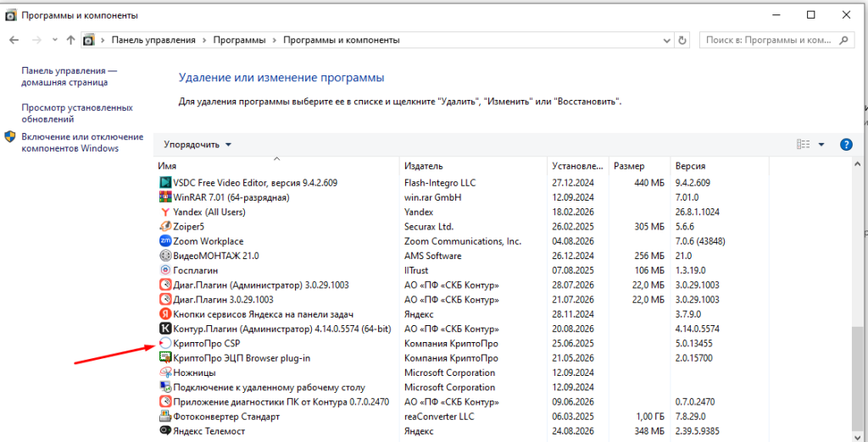The image size is (868, 442).
Task: Go up one level with the up arrow
Action: (x=70, y=40)
